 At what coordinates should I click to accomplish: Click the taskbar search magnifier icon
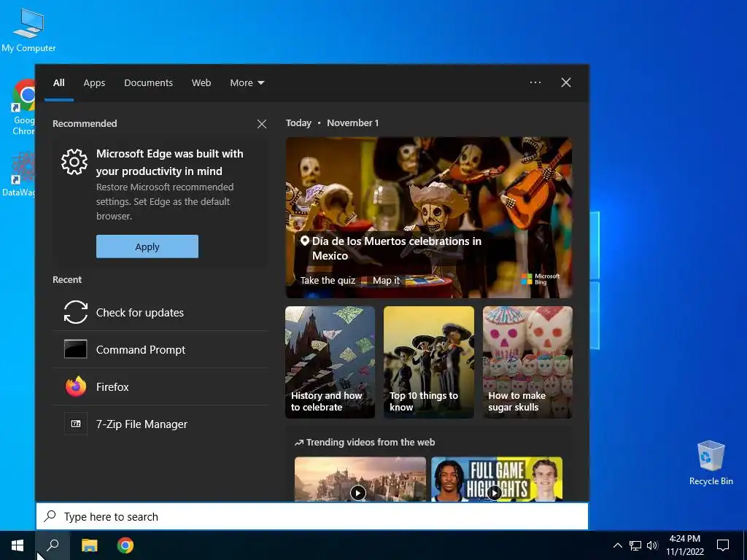click(x=53, y=545)
